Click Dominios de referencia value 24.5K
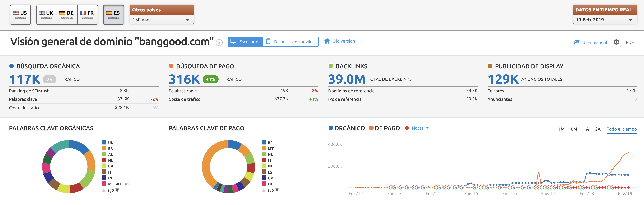 (x=472, y=90)
